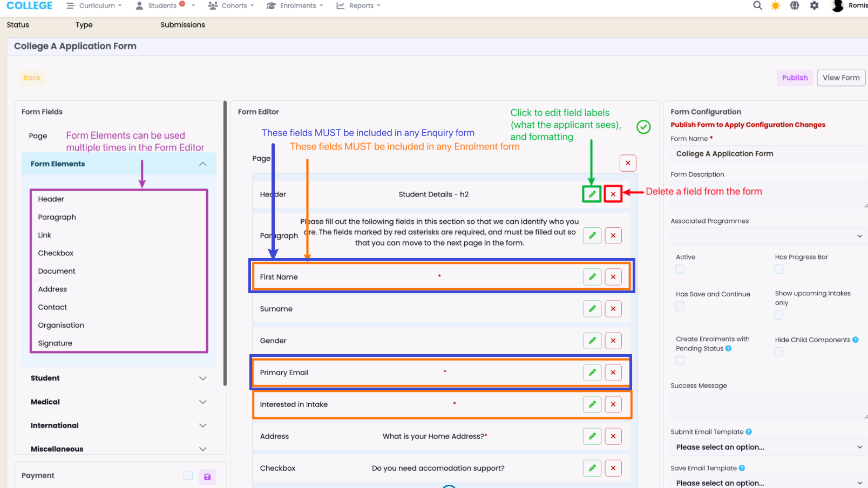Enable the Active checkbox
Image resolution: width=868 pixels, height=488 pixels.
[680, 269]
